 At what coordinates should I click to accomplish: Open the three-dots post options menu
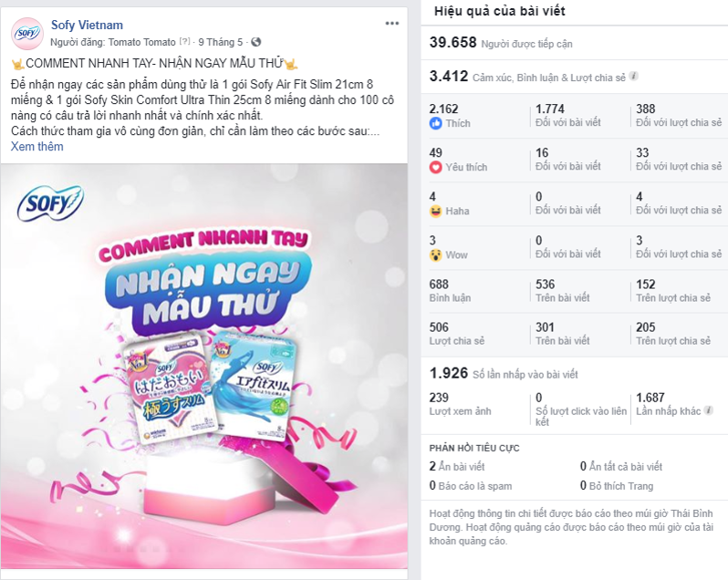392,23
